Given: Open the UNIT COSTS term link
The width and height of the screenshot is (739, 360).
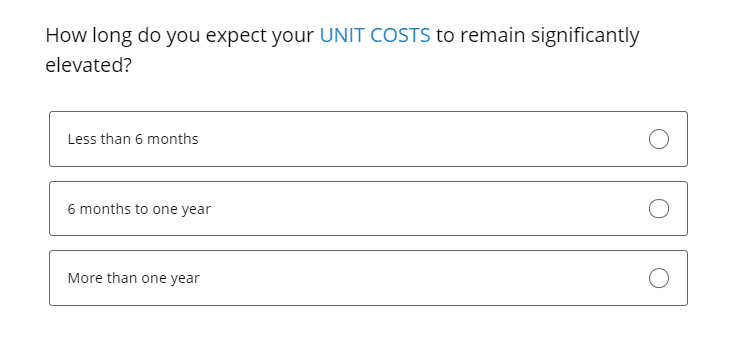Looking at the screenshot, I should 375,35.
